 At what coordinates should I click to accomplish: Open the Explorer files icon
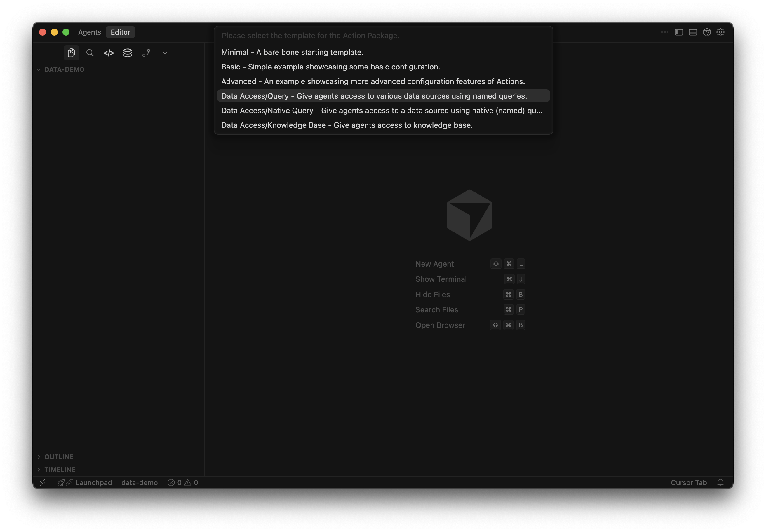(x=71, y=53)
